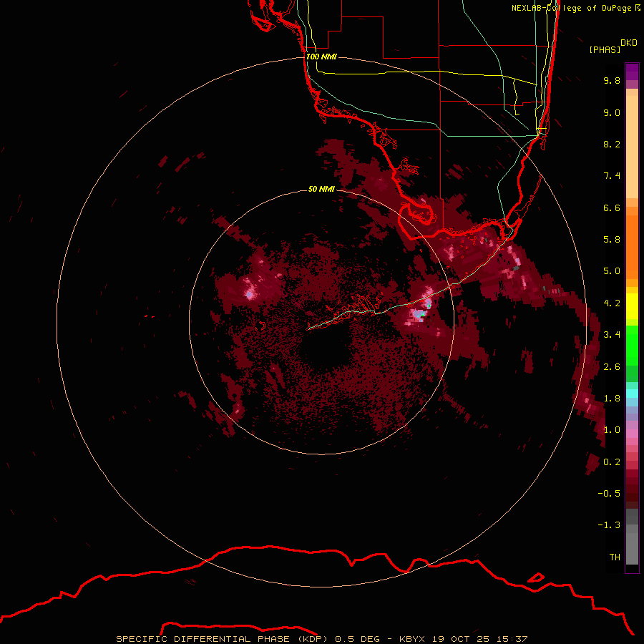Select the 8.2 value on the color scale

click(612, 144)
